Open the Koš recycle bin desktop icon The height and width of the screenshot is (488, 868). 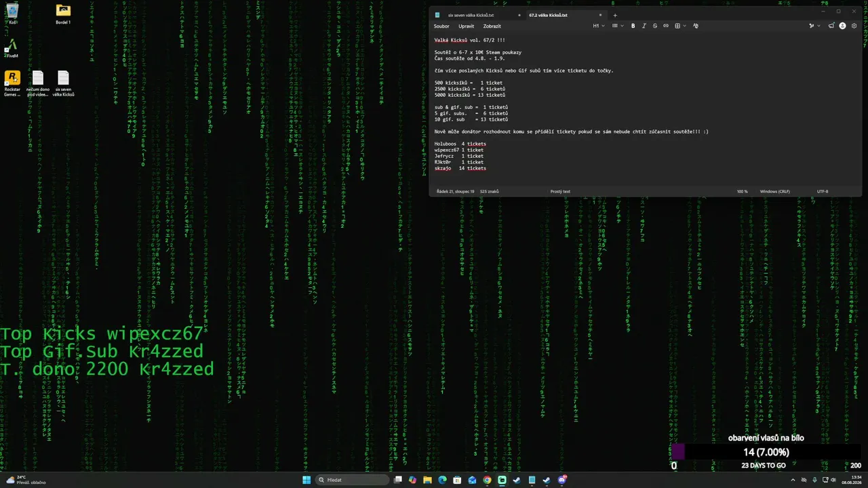pyautogui.click(x=13, y=14)
